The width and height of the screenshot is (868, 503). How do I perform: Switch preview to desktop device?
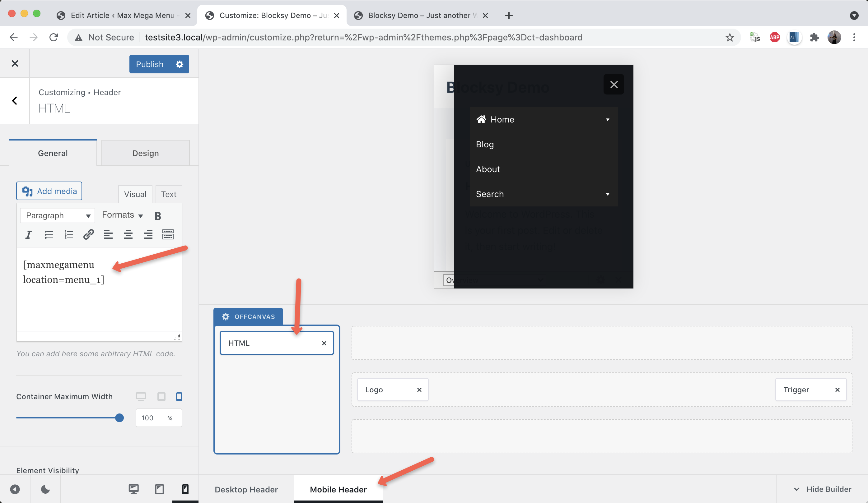(x=134, y=489)
